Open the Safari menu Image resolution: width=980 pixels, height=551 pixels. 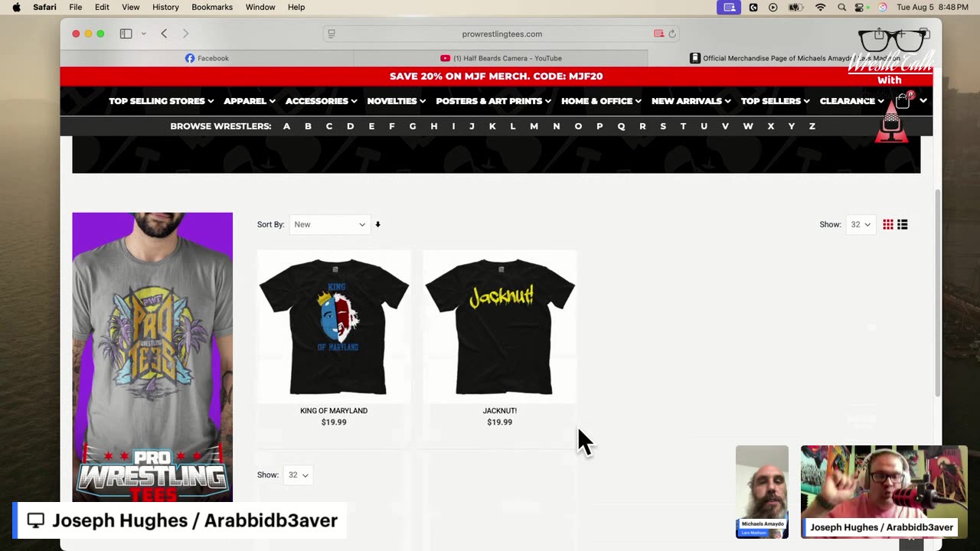point(44,7)
